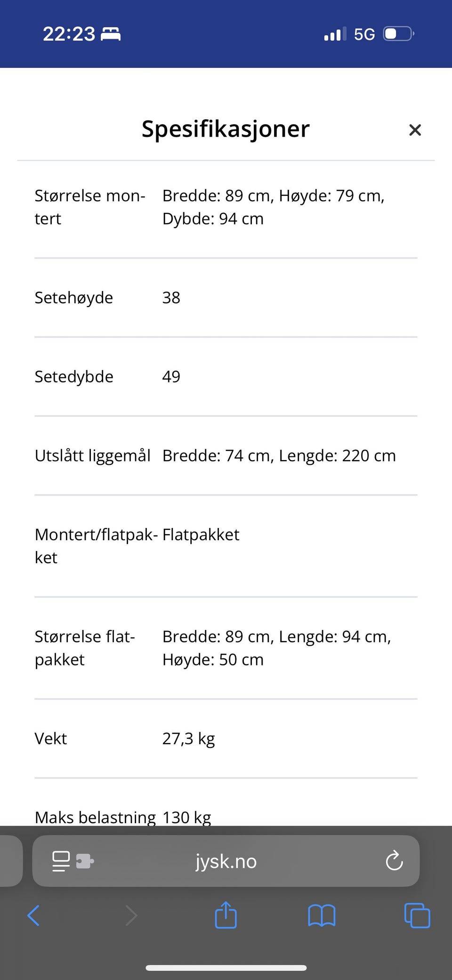452x980 pixels.
Task: Tap the grayed forward navigation chevron
Action: click(x=131, y=915)
